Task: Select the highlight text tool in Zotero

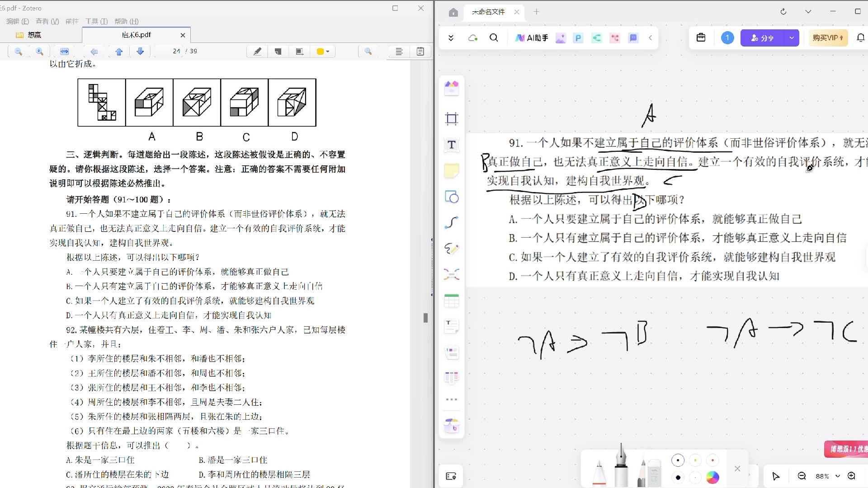Action: coord(257,52)
